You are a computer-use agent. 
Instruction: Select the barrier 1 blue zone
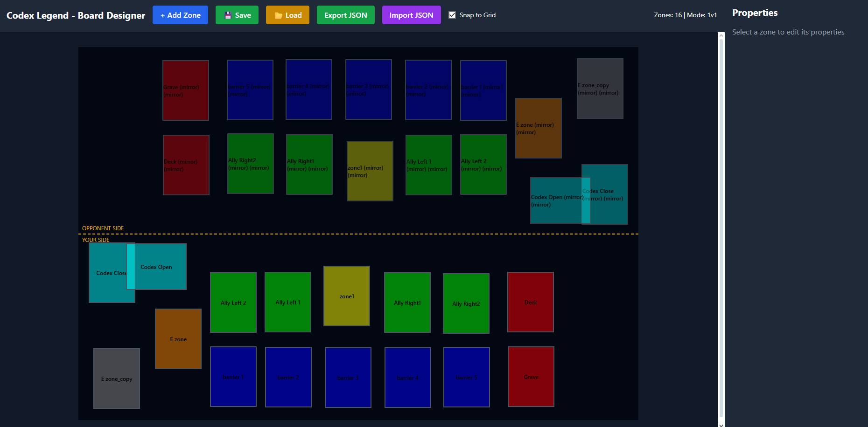click(233, 377)
